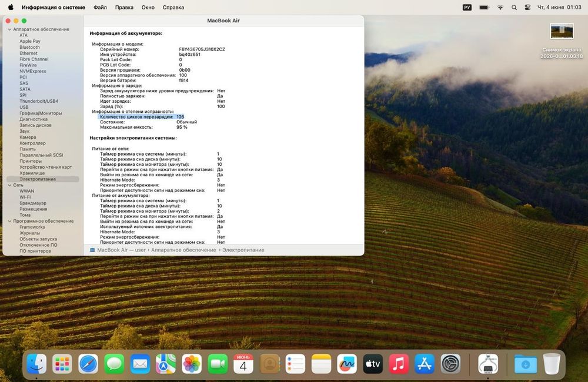Select Thunderbolt/USB4 in the sidebar
588x382 pixels.
click(39, 101)
